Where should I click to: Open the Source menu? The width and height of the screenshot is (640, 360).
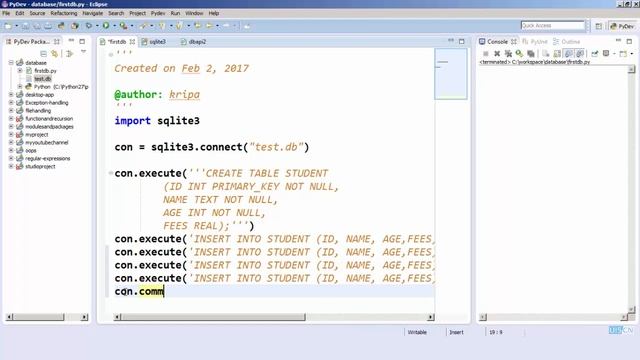click(x=37, y=13)
